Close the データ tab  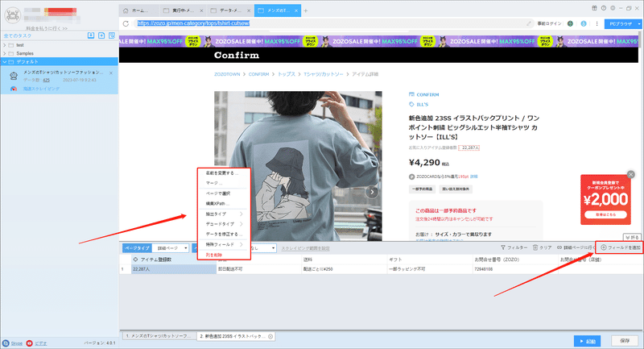249,10
